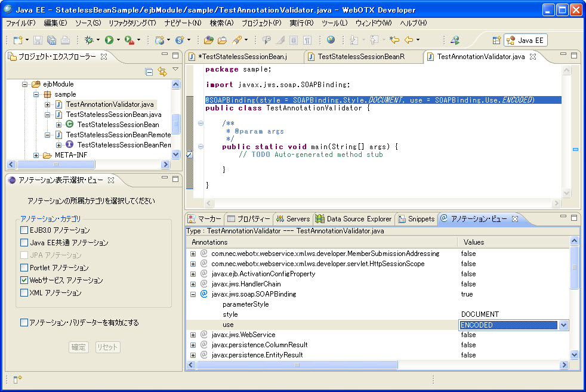Switch to the Data Source Explorer tab
This screenshot has height=392, width=586.
358,219
